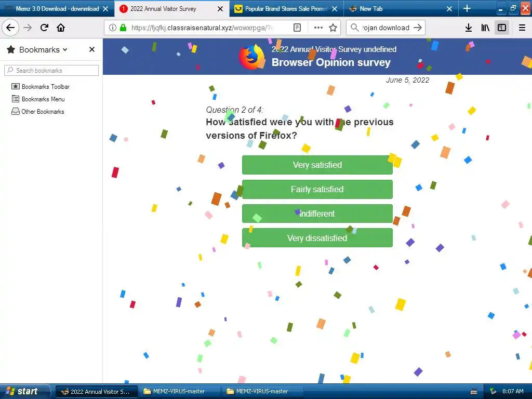
Task: Open the Windows Start menu
Action: coord(25,391)
